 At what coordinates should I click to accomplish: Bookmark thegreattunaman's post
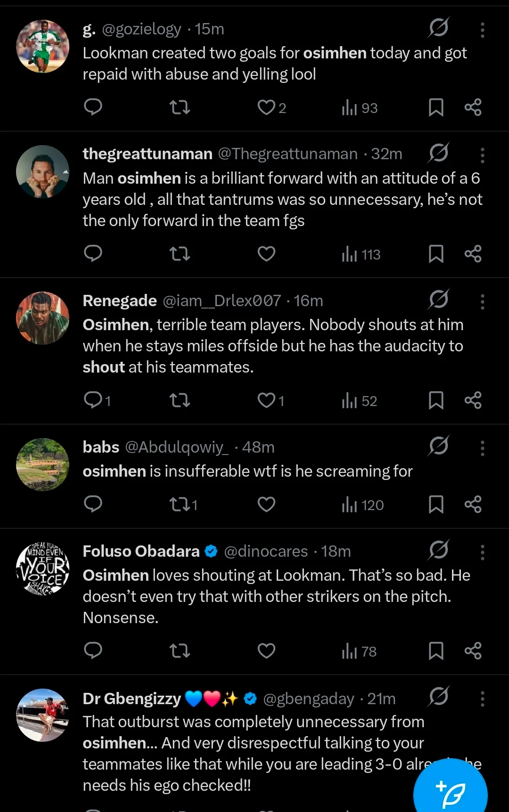coord(436,254)
